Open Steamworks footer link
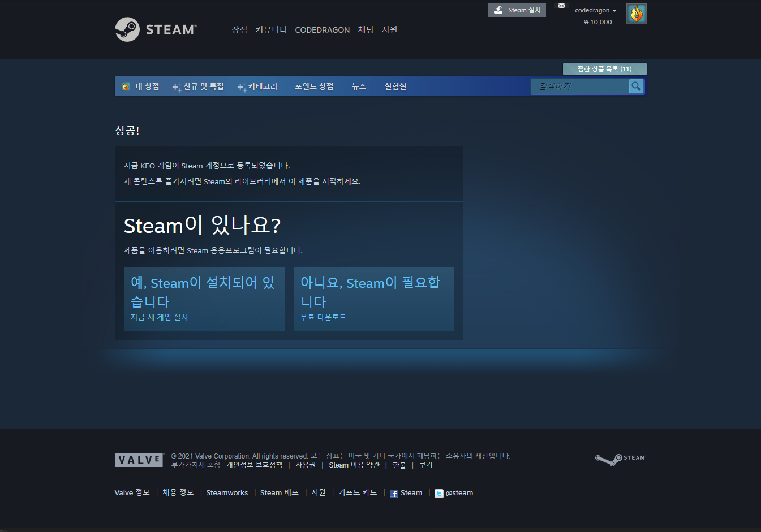Image resolution: width=761 pixels, height=532 pixels. [227, 493]
